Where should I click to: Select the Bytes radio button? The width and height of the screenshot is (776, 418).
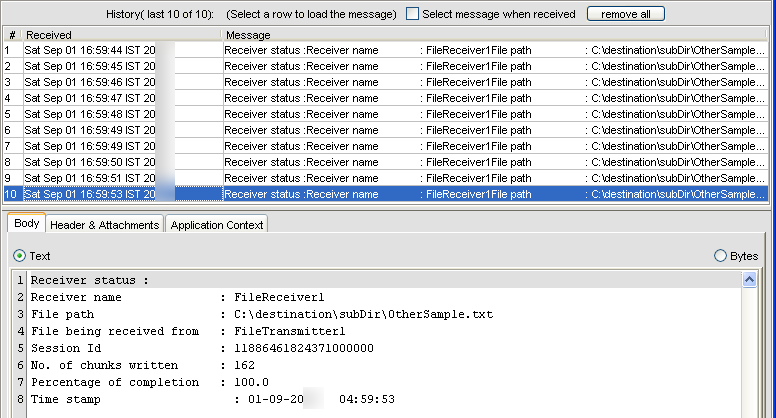tap(720, 256)
